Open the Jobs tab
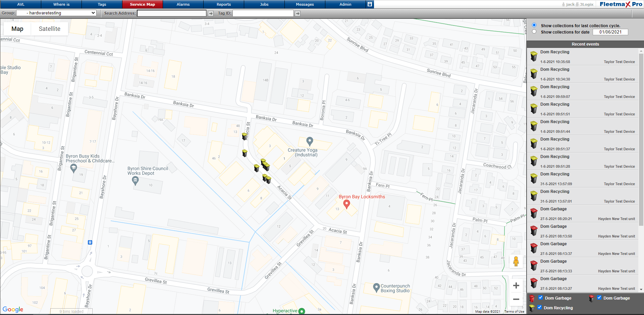 (264, 4)
